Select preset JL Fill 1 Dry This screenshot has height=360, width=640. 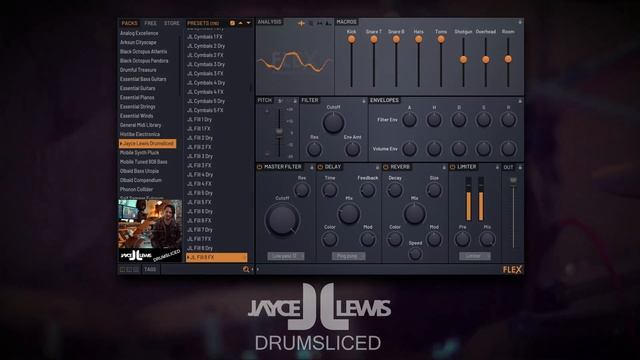[200, 120]
